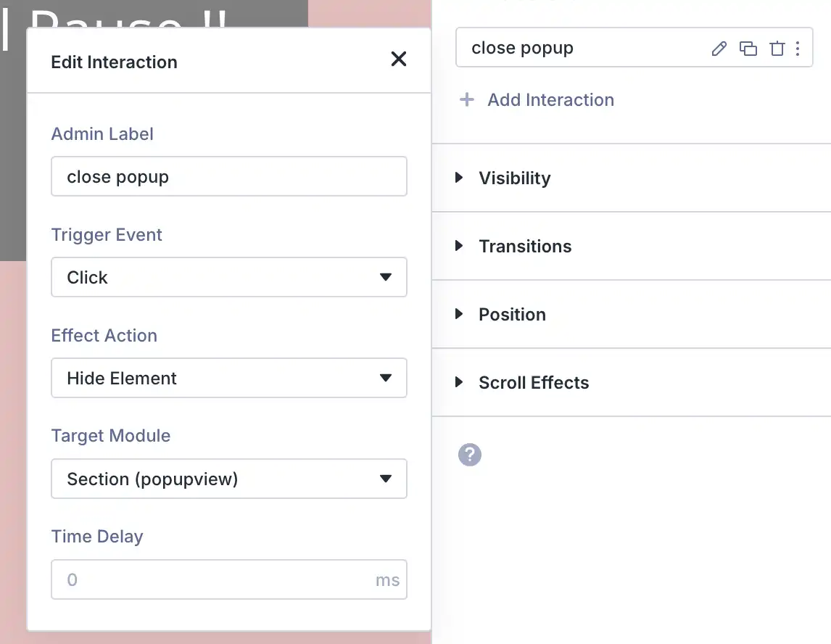The width and height of the screenshot is (831, 644).
Task: Open the Target Module dropdown
Action: coord(229,479)
